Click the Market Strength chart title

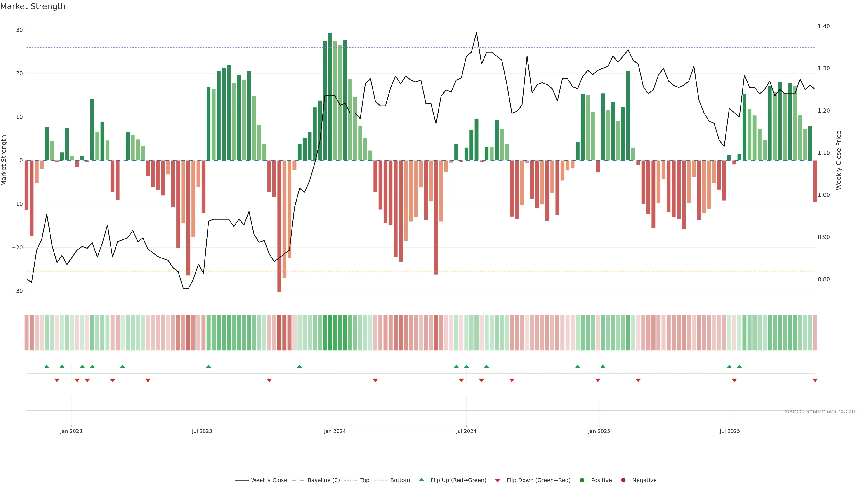33,6
